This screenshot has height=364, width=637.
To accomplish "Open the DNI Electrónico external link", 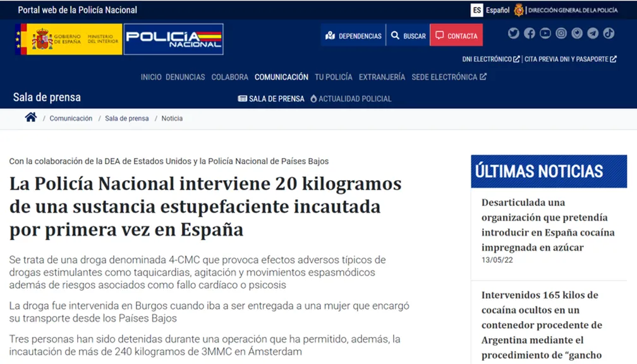I will click(490, 59).
